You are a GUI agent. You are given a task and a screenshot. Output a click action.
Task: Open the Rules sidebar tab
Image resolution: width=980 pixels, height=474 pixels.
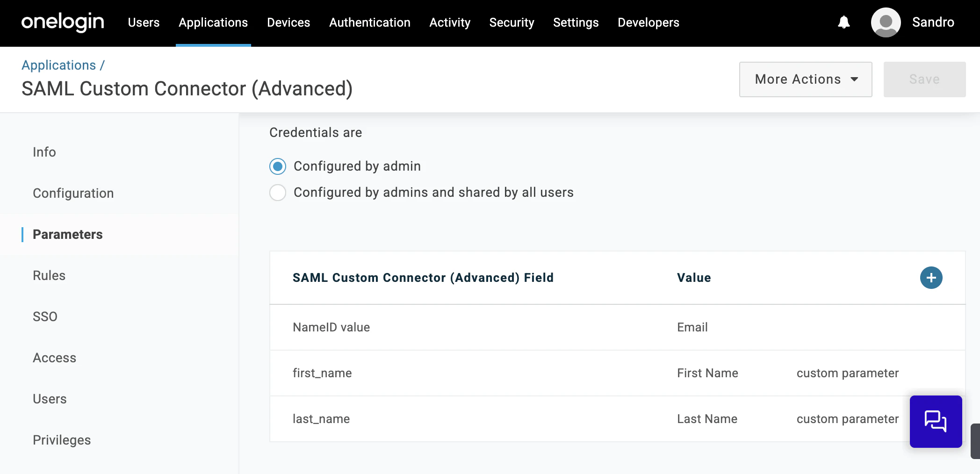[49, 275]
